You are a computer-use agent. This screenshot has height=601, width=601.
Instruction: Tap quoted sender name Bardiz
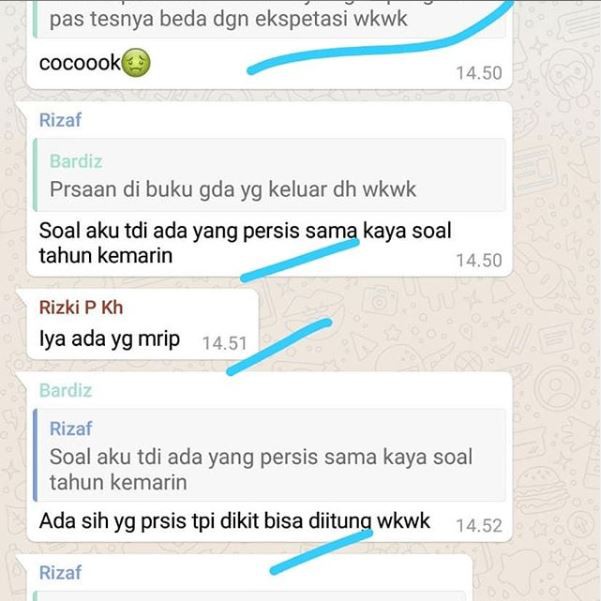[x=76, y=161]
